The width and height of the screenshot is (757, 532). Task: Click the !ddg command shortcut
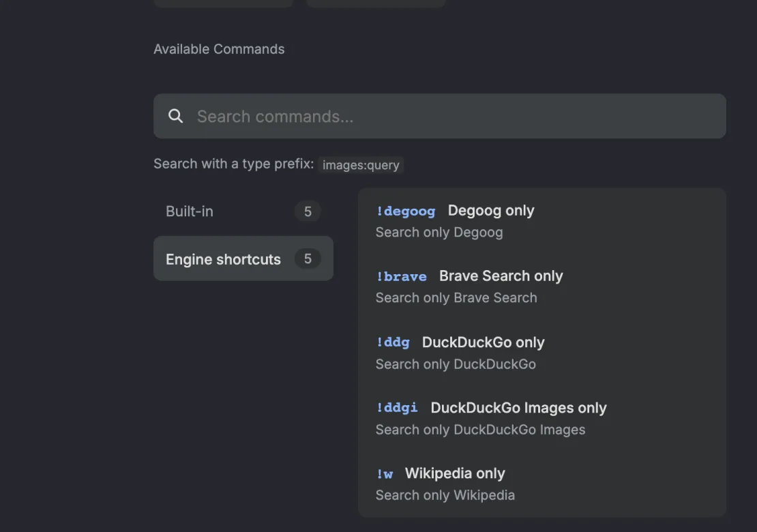pos(393,342)
